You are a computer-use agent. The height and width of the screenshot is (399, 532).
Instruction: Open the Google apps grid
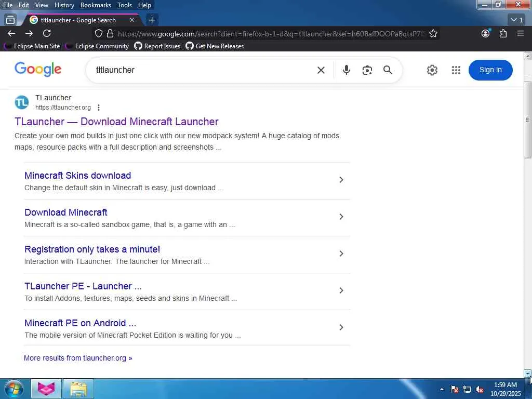coord(456,70)
